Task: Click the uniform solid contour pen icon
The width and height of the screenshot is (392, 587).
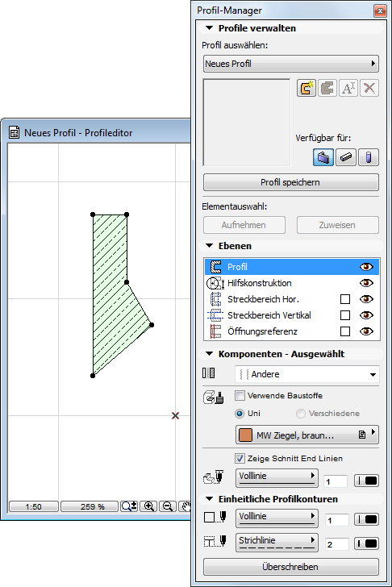Action: pyautogui.click(x=215, y=517)
